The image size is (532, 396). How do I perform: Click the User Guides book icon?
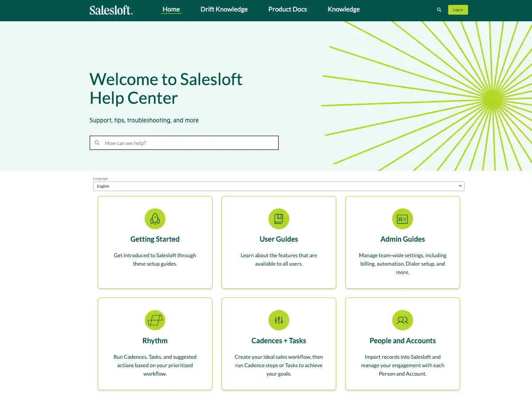pyautogui.click(x=279, y=219)
